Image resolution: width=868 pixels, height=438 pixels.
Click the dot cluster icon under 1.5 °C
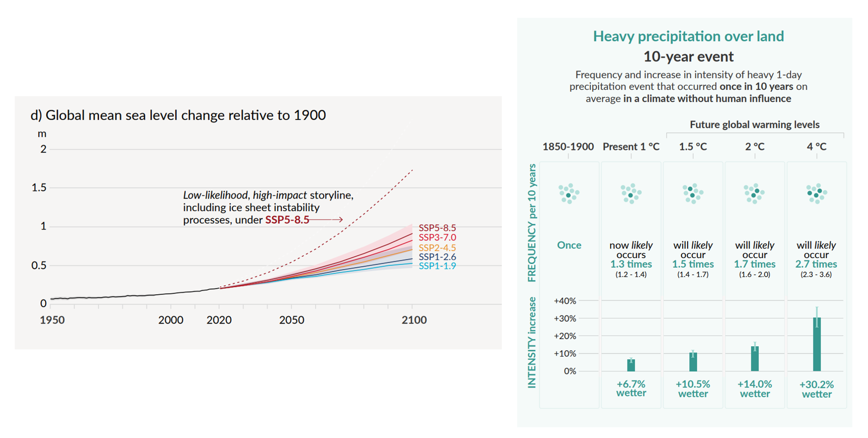tap(693, 193)
